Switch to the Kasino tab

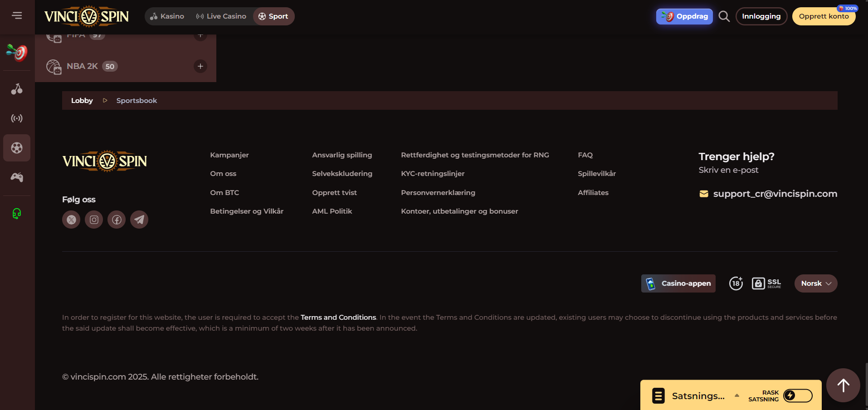pos(167,16)
